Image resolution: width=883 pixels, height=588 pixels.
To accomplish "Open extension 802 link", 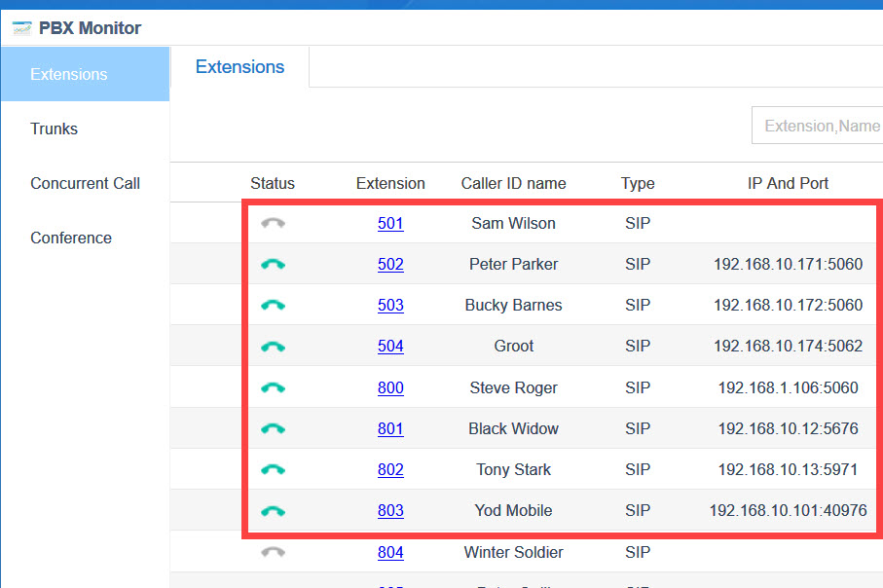I will pyautogui.click(x=390, y=470).
